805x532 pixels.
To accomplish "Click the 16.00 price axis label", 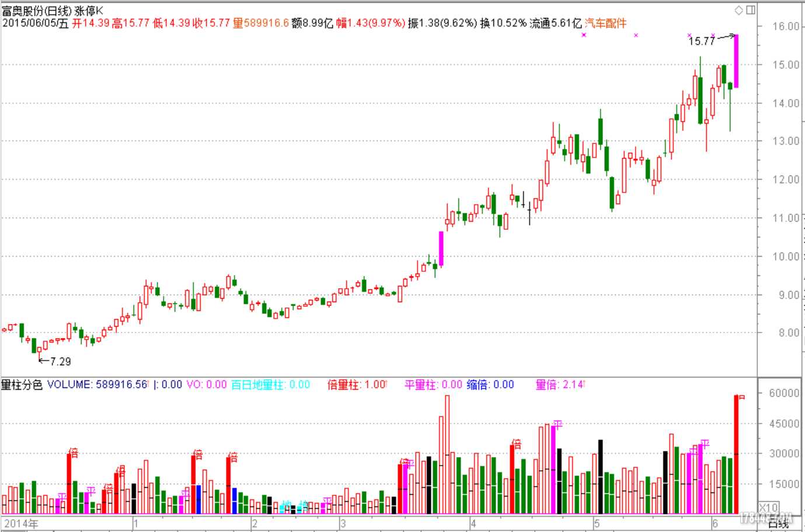I will click(786, 26).
